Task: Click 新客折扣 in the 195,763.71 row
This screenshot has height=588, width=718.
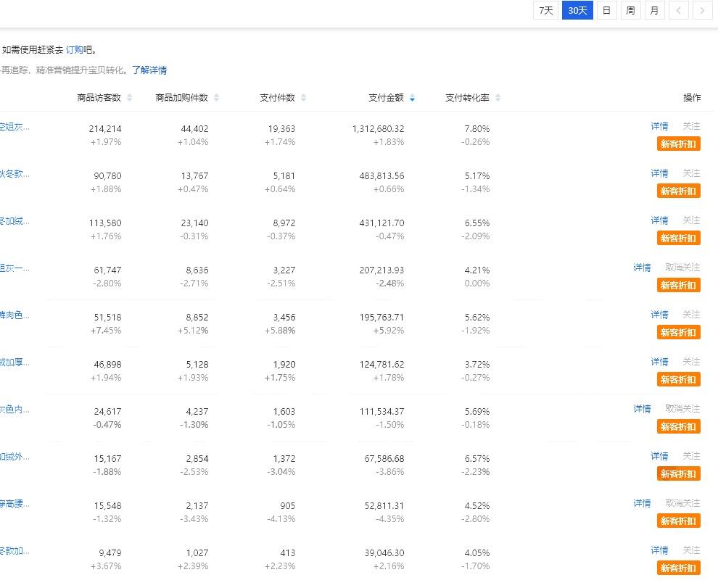Action: click(x=678, y=333)
